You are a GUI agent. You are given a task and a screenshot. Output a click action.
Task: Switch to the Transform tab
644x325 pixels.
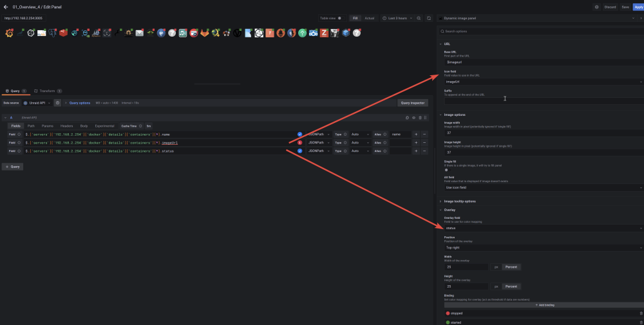click(x=47, y=91)
